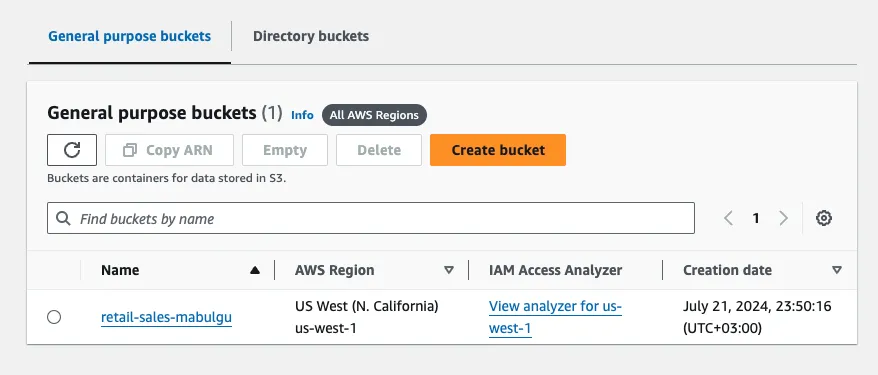Click the All AWS Regions badge

(x=374, y=115)
